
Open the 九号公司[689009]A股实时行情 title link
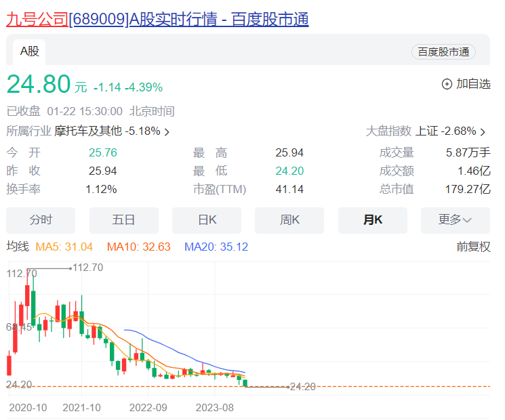pos(157,20)
